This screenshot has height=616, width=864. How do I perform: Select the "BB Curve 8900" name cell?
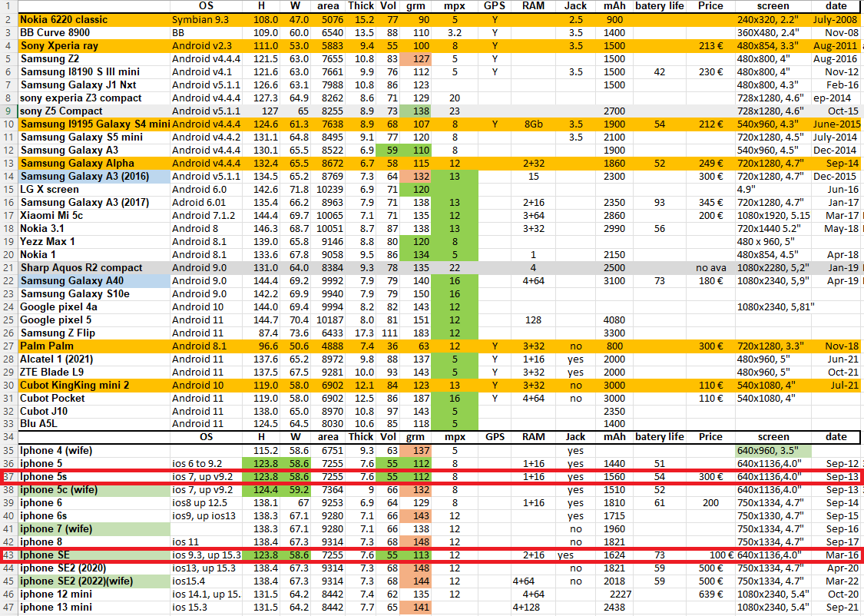[94, 32]
